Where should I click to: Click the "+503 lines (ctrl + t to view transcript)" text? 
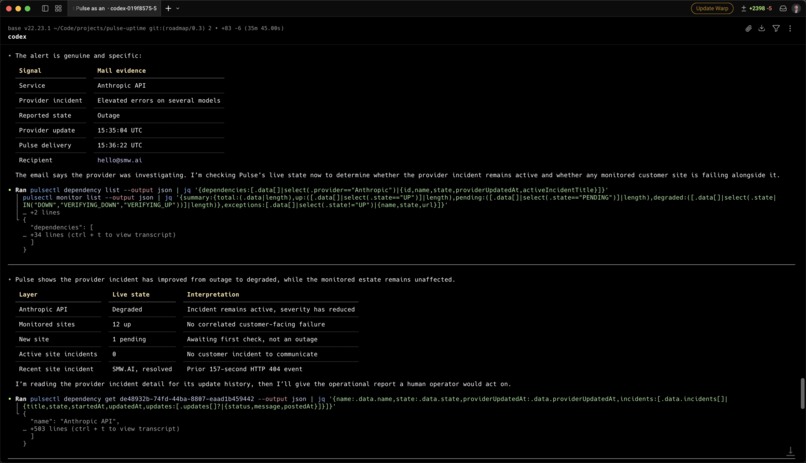tap(105, 429)
